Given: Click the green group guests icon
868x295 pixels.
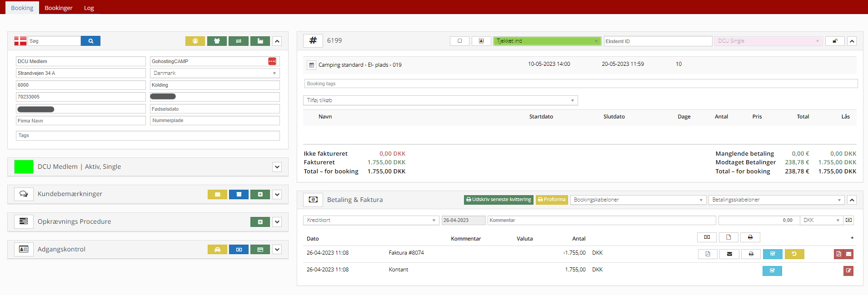Looking at the screenshot, I should (x=217, y=41).
